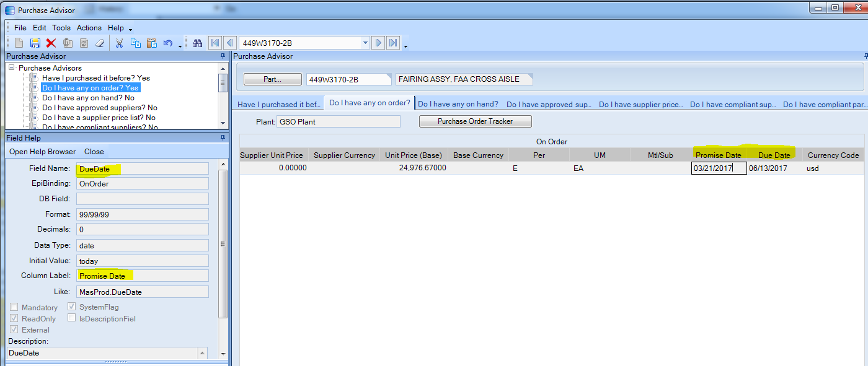Switch to 'Do I have compliant sup...' tab
868x366 pixels.
(733, 105)
